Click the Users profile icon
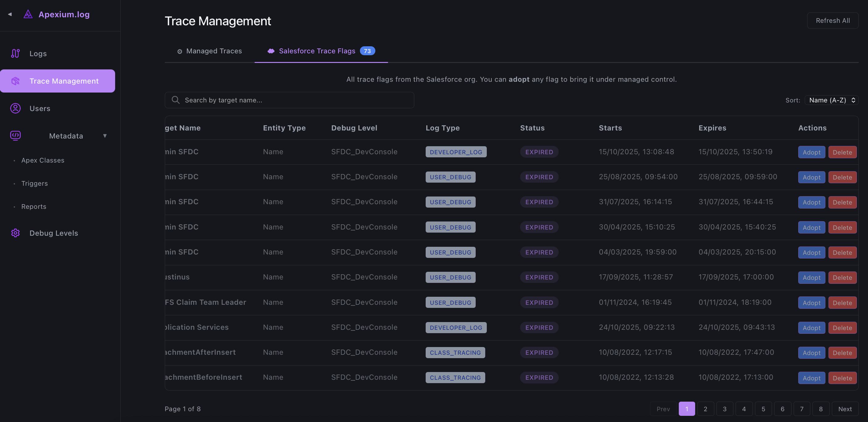 tap(15, 109)
